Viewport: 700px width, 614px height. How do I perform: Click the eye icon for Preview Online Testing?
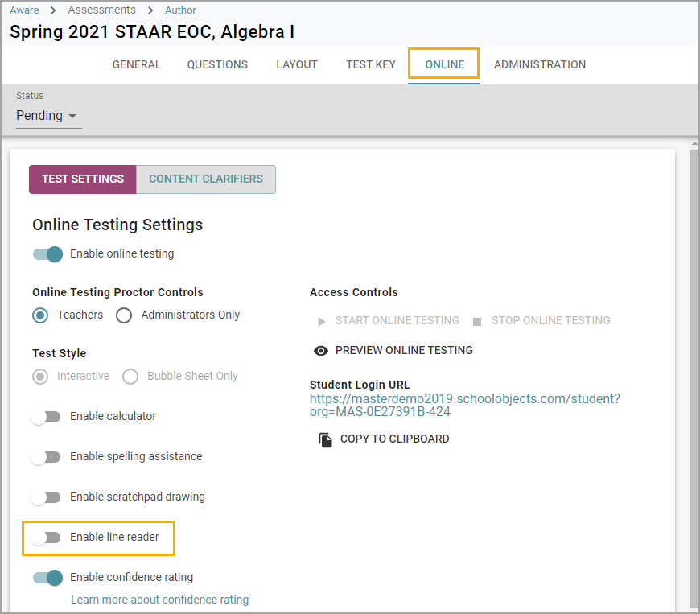[320, 351]
